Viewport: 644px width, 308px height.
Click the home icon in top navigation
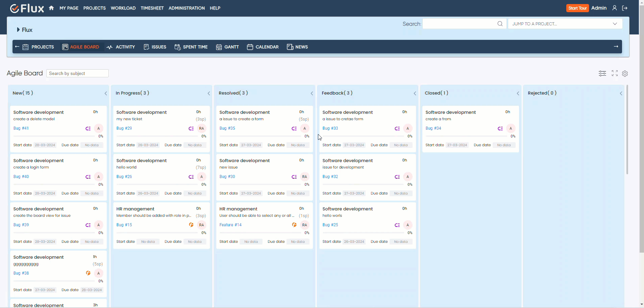[x=51, y=8]
